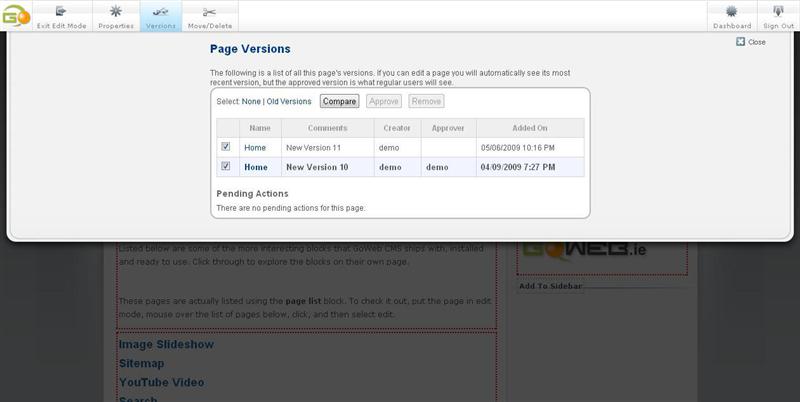Uncheck the New Version 10 checkbox
The image size is (800, 402).
pyautogui.click(x=226, y=167)
